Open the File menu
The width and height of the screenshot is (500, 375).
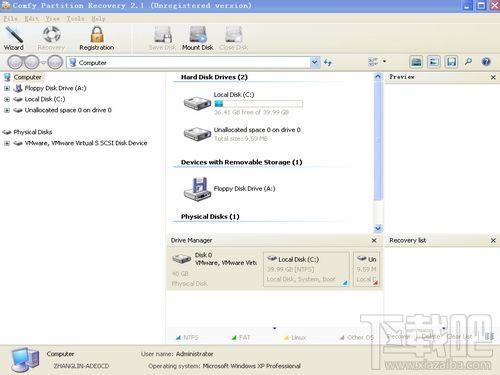click(x=10, y=19)
